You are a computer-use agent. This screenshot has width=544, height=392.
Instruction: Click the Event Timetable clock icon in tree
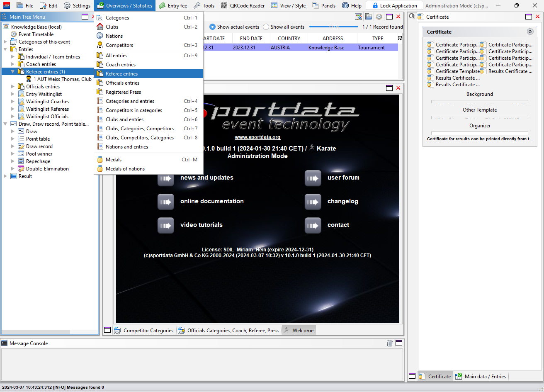tap(14, 34)
